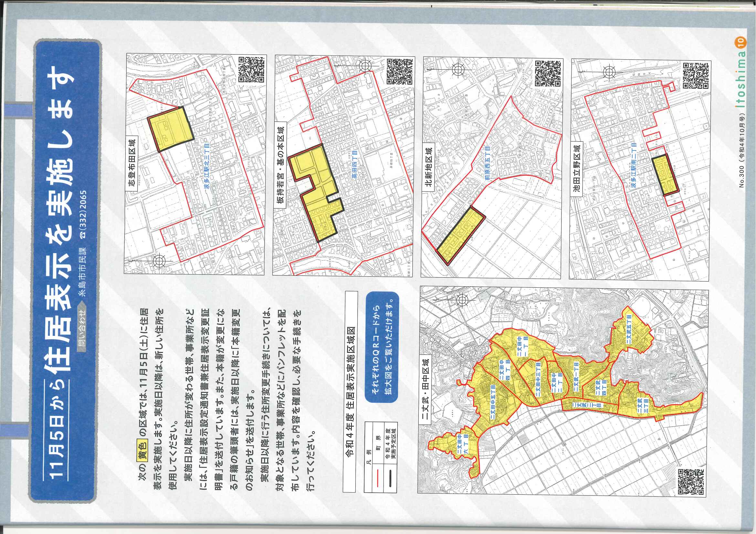Click the QR code in the 池田立野区域 map

[696, 75]
